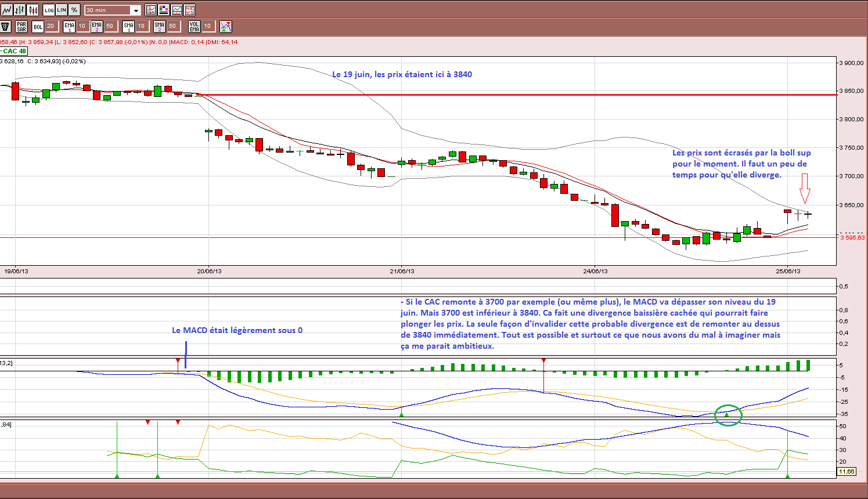Click the 3 850,00 price axis label

coord(852,91)
